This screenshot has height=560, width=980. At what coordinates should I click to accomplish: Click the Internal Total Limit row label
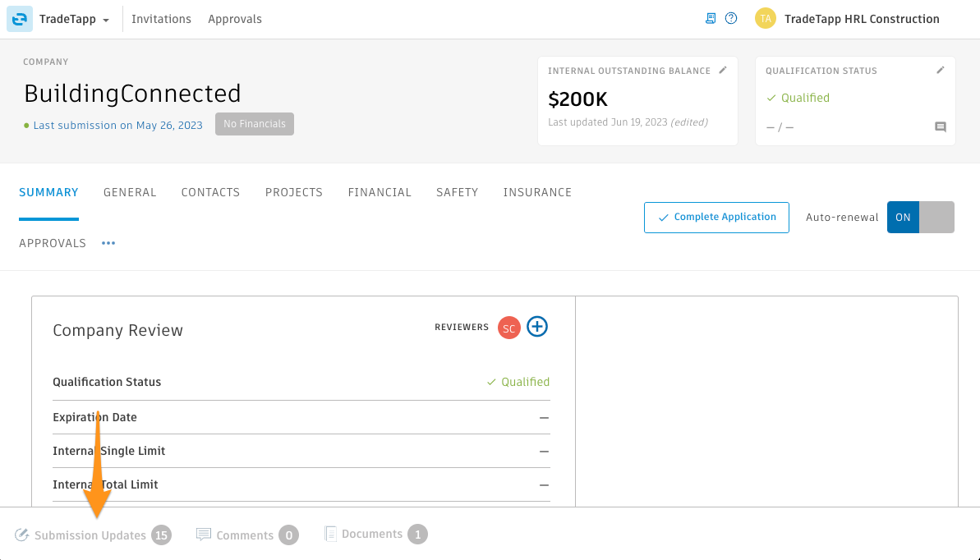[x=105, y=484]
